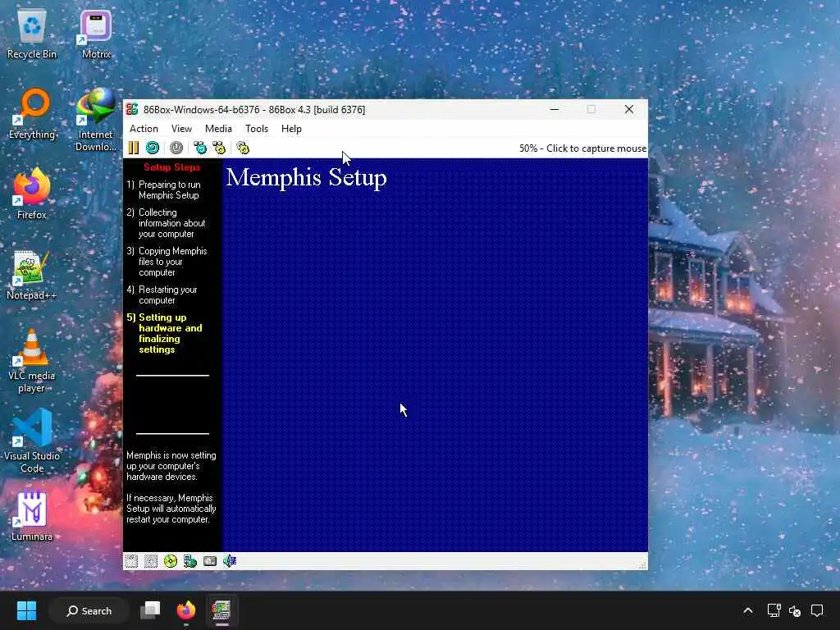Minimize the 86Box window
This screenshot has height=630, width=840.
[x=555, y=109]
